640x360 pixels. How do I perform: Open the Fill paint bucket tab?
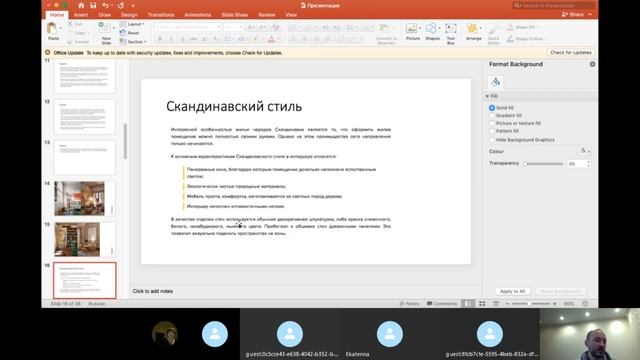[x=496, y=82]
